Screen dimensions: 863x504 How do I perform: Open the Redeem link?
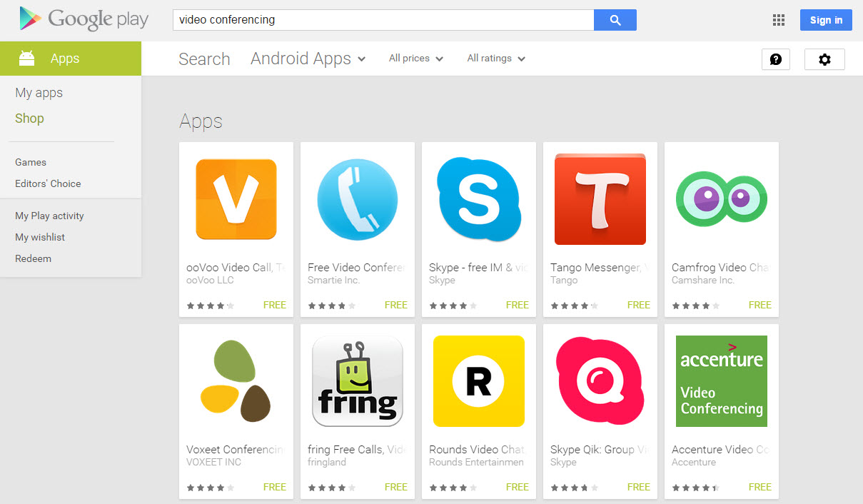pos(33,258)
